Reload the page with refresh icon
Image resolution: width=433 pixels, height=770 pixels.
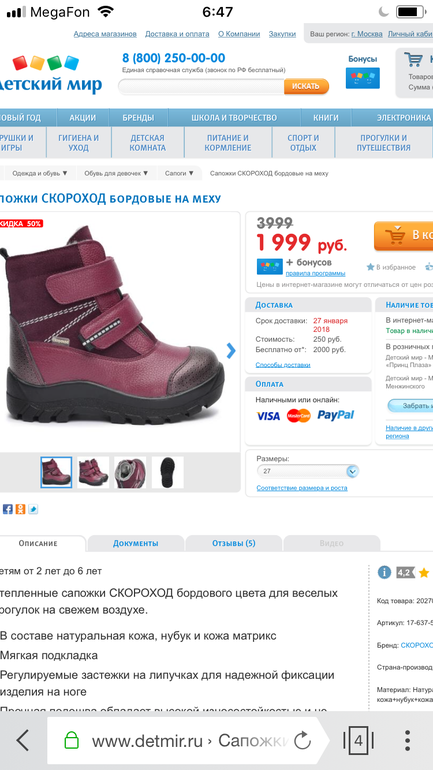[302, 740]
